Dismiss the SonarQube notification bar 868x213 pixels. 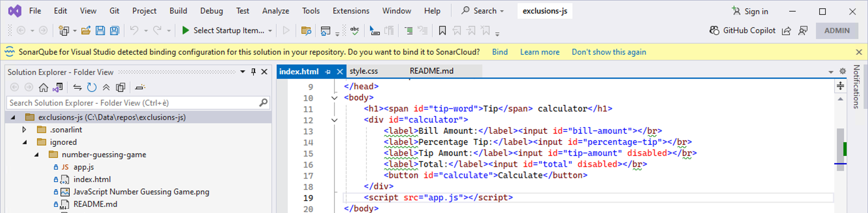click(859, 52)
